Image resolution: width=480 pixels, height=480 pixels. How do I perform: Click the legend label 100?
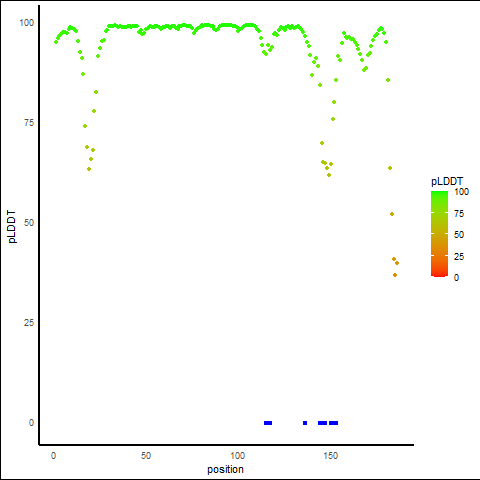[461, 192]
